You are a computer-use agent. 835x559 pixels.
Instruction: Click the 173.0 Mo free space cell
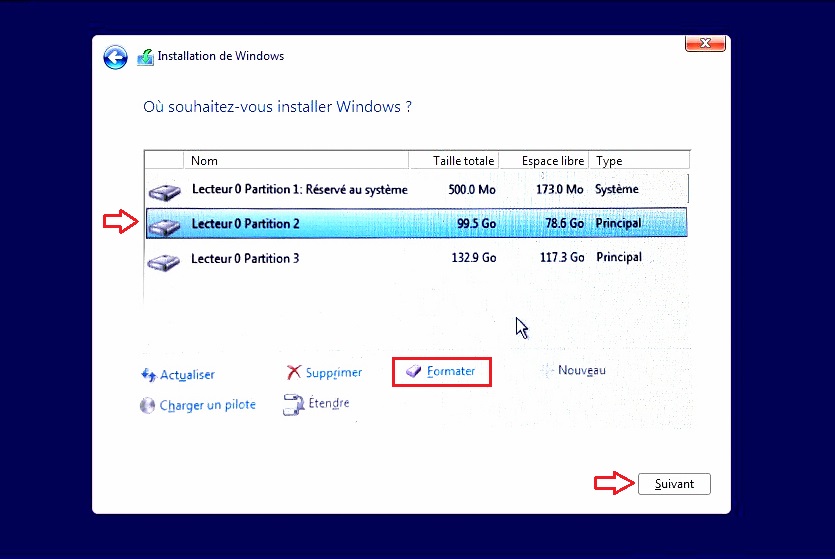560,190
